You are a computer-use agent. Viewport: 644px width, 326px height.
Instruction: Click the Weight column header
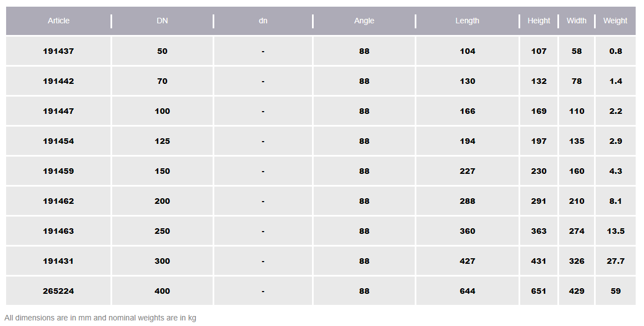click(x=615, y=21)
